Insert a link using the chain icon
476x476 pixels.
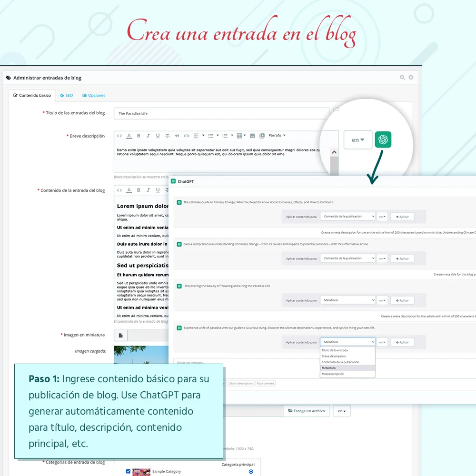[x=186, y=136]
